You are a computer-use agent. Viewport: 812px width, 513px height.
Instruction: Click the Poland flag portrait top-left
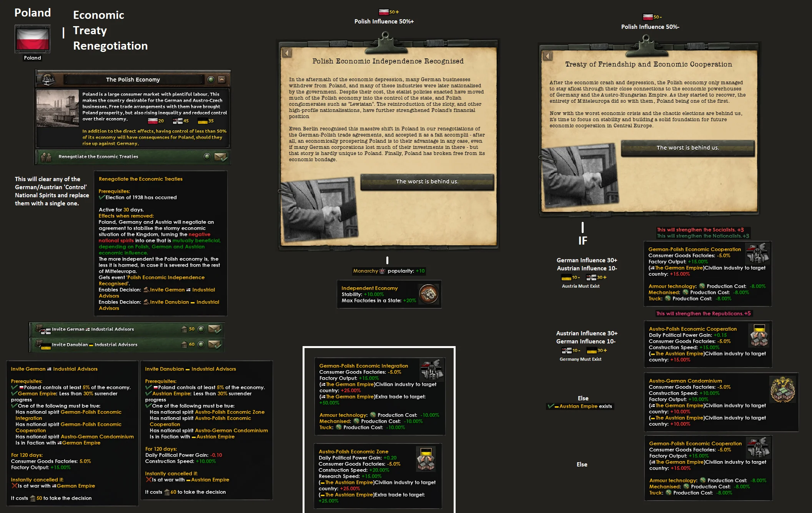[32, 39]
